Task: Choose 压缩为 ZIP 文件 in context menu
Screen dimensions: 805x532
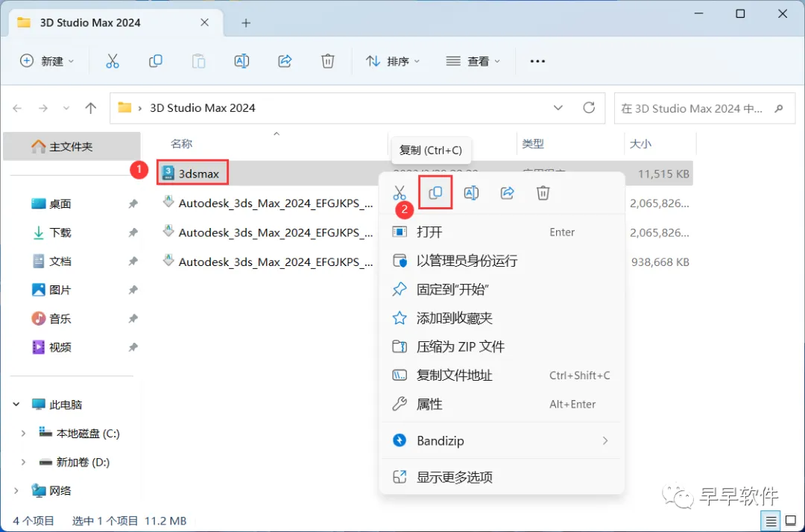Action: click(x=501, y=346)
